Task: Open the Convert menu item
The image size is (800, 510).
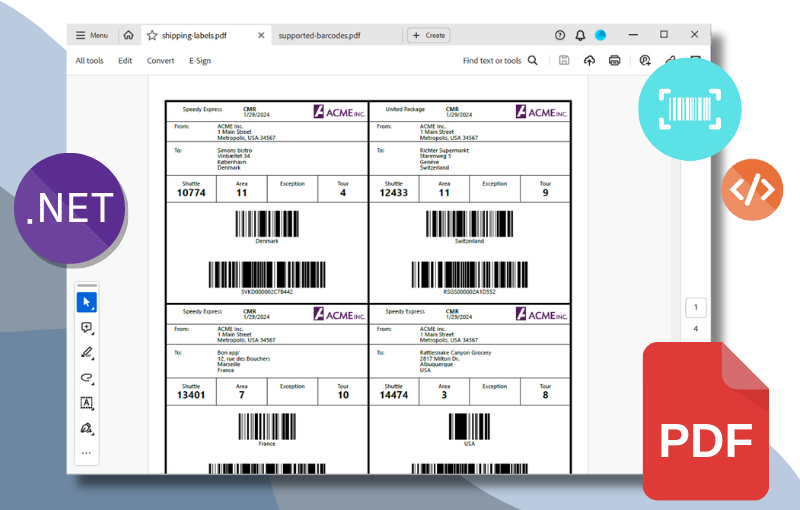Action: pos(160,61)
